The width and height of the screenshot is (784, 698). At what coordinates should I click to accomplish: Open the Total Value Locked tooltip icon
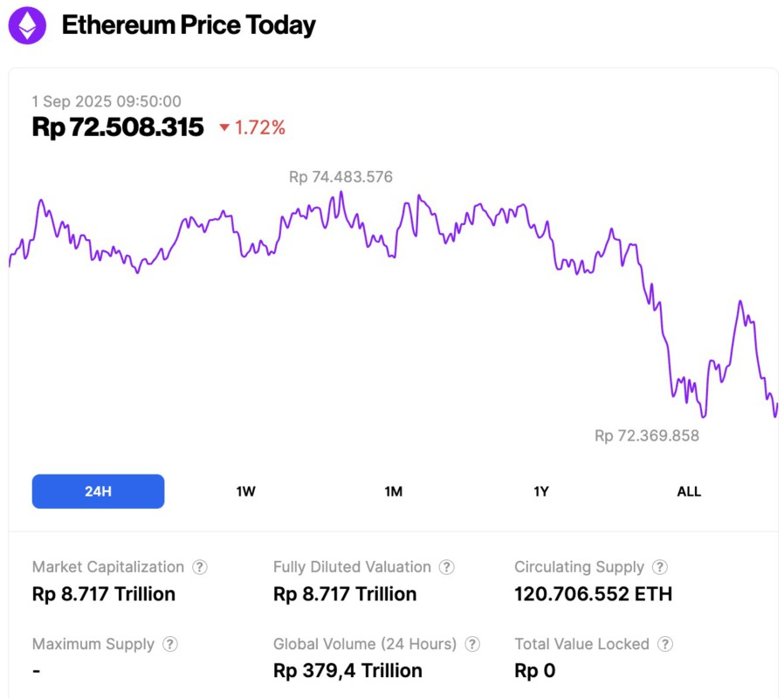coord(666,644)
